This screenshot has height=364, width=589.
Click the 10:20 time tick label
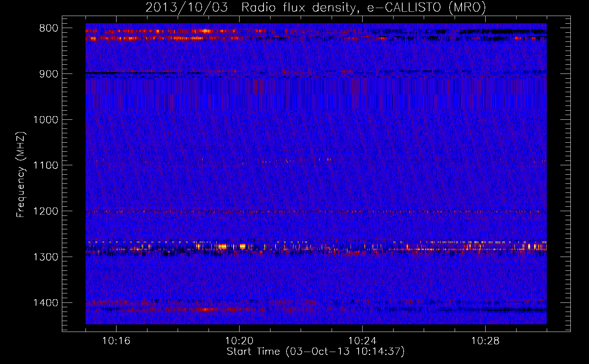coord(239,341)
